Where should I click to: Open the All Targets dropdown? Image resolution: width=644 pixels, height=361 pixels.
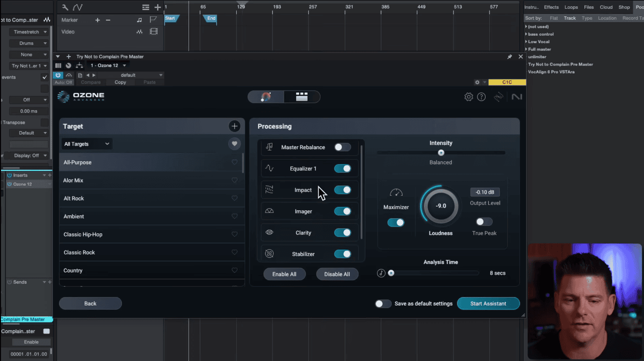tap(86, 144)
